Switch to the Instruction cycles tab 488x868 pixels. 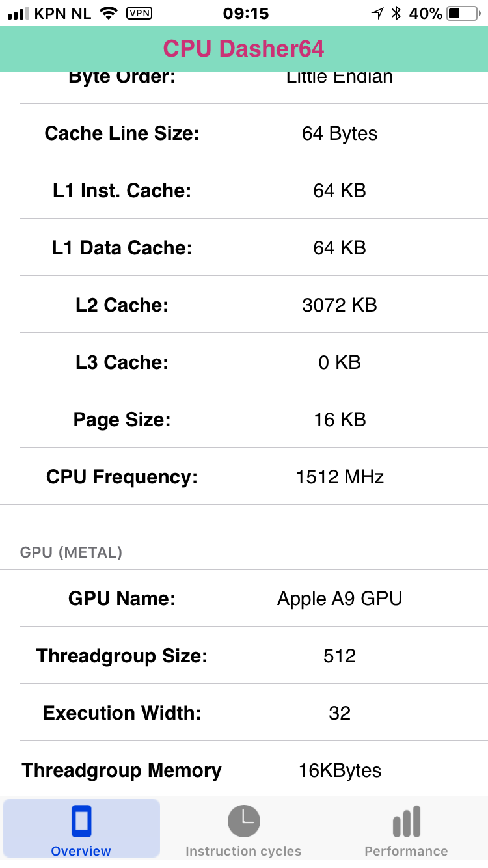pos(243,828)
